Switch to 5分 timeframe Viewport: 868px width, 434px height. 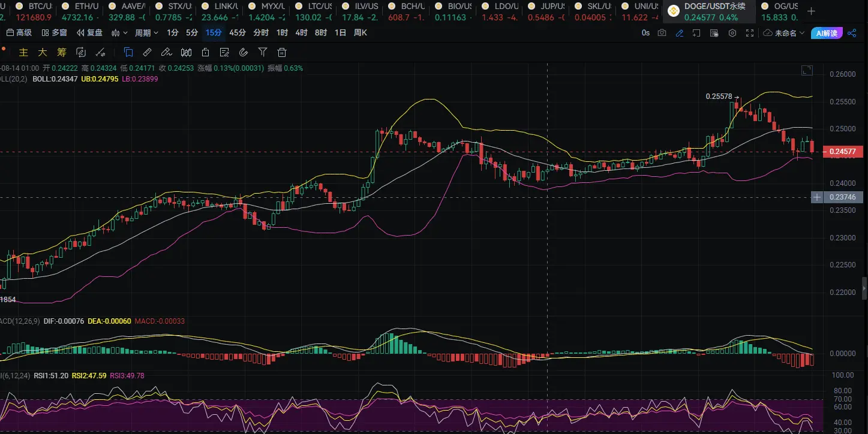(192, 32)
